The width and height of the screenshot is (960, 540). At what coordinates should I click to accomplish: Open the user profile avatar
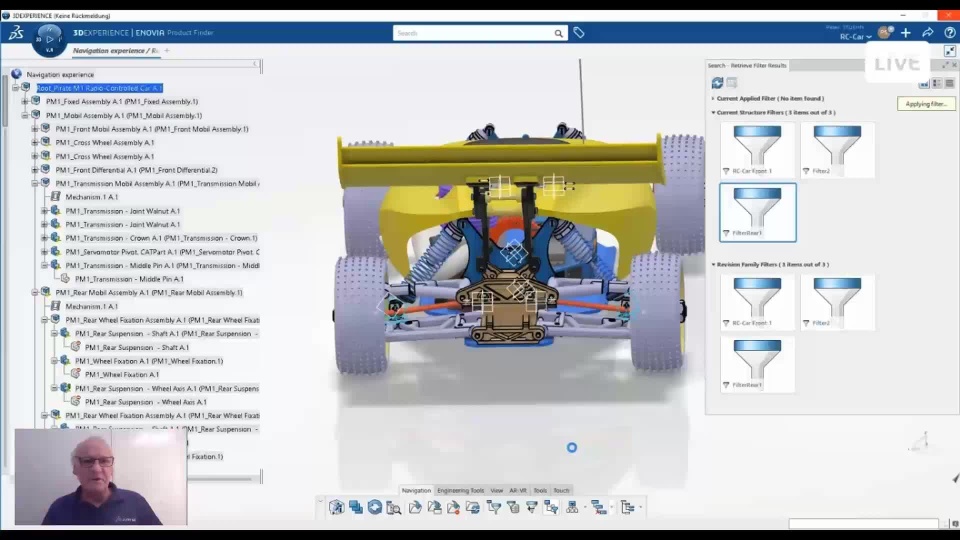pos(885,33)
